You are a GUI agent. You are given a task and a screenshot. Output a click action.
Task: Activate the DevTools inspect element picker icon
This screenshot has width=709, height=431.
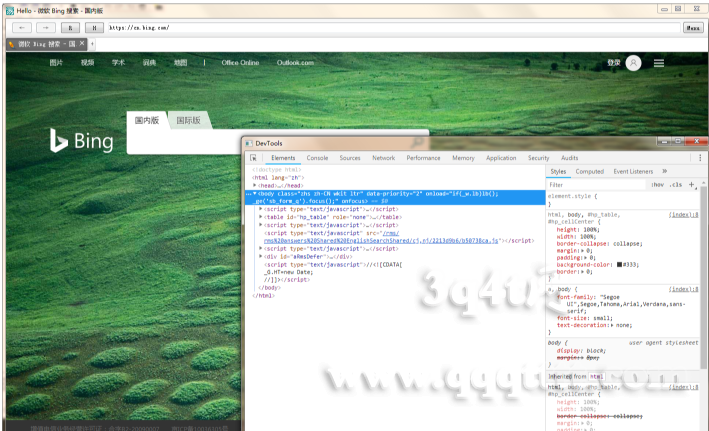coord(253,158)
